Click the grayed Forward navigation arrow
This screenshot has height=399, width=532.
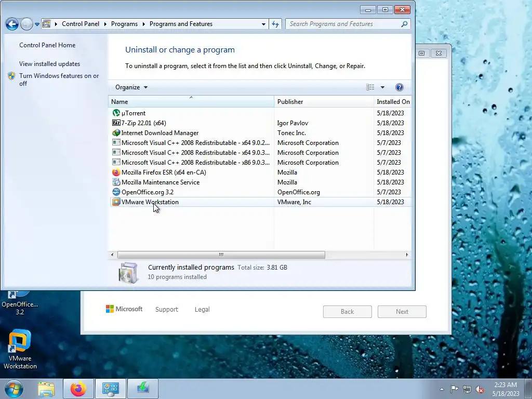26,24
